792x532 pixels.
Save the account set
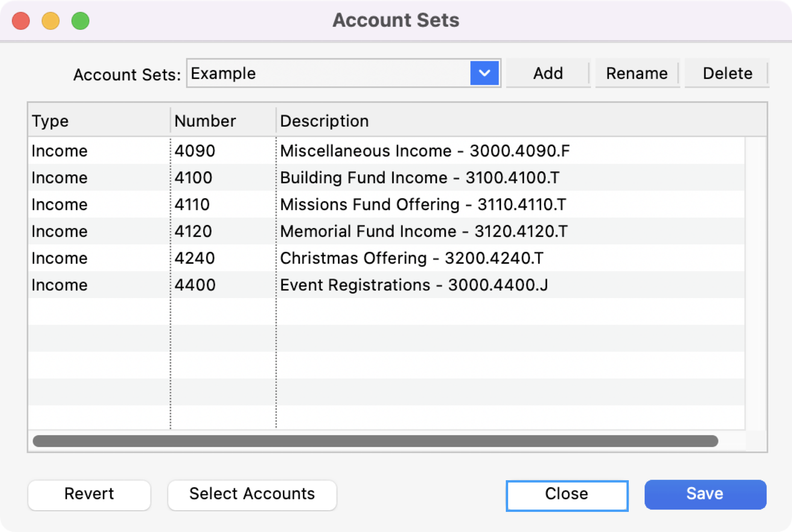[705, 494]
